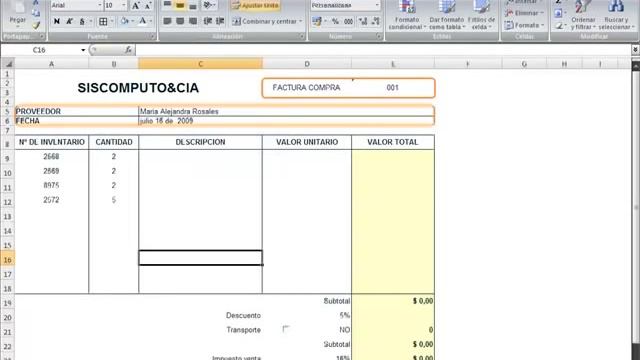The height and width of the screenshot is (360, 640).
Task: Toggle the Transporte checkbox
Action: (286, 329)
